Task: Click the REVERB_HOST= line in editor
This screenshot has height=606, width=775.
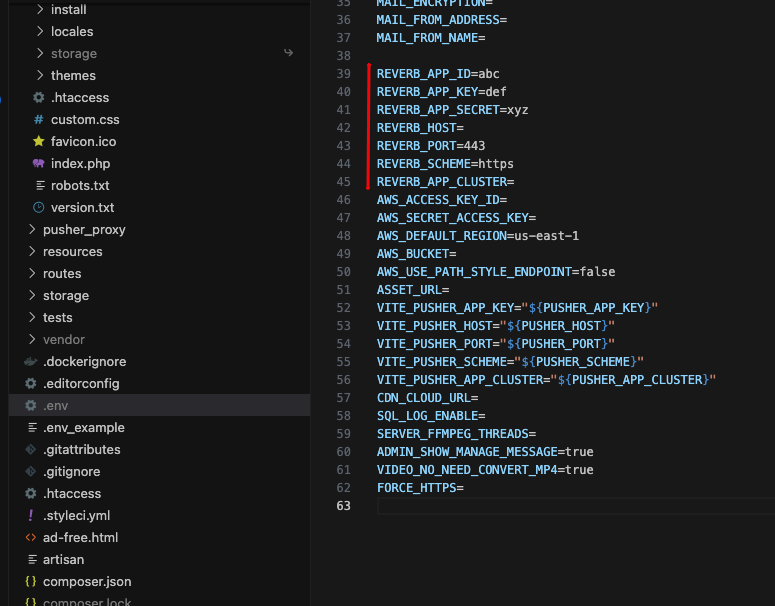Action: [x=420, y=128]
